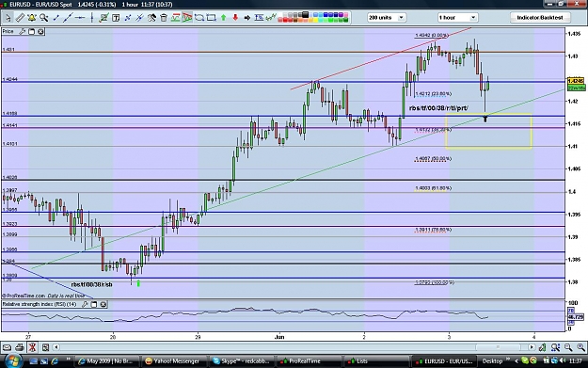Click the Internet Explorer quick launch icon
Screen dimensions: 588x368
pos(55,361)
